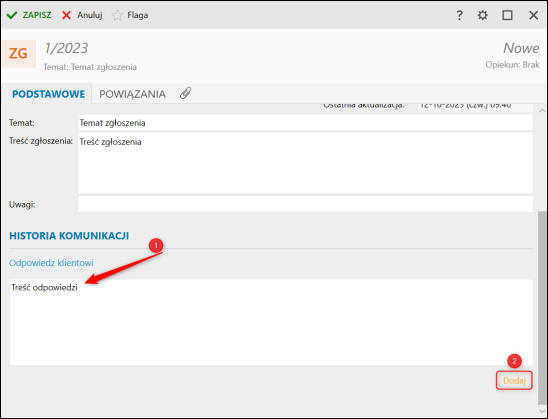
Task: Click the Treść zgłoszenia text area
Action: pos(305,163)
